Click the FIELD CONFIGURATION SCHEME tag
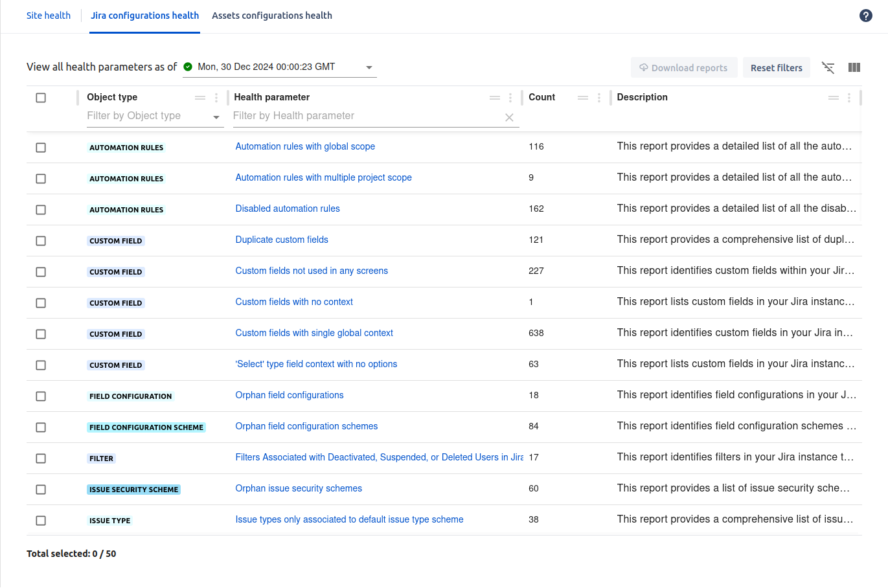 (x=146, y=427)
